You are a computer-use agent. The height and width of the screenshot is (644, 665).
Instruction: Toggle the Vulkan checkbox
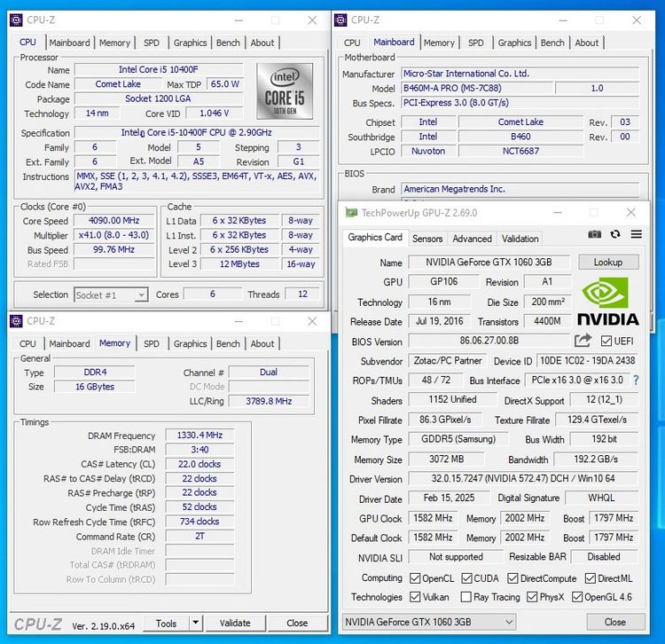coord(415,597)
